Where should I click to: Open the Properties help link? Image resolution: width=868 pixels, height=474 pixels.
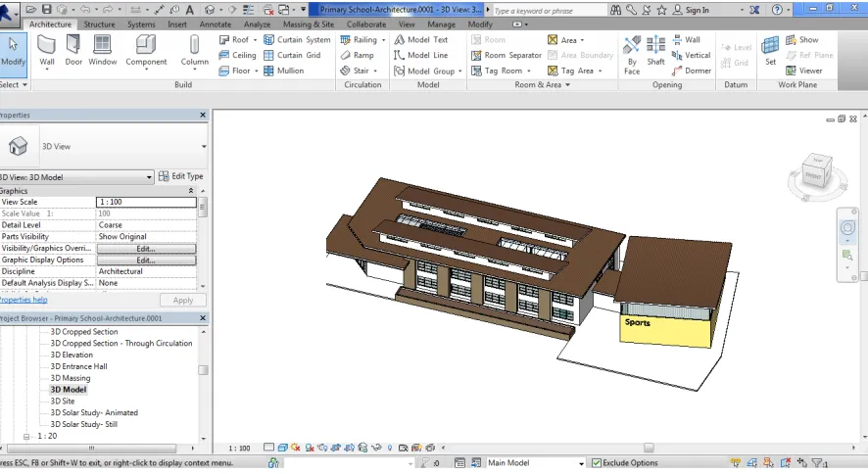coord(24,300)
